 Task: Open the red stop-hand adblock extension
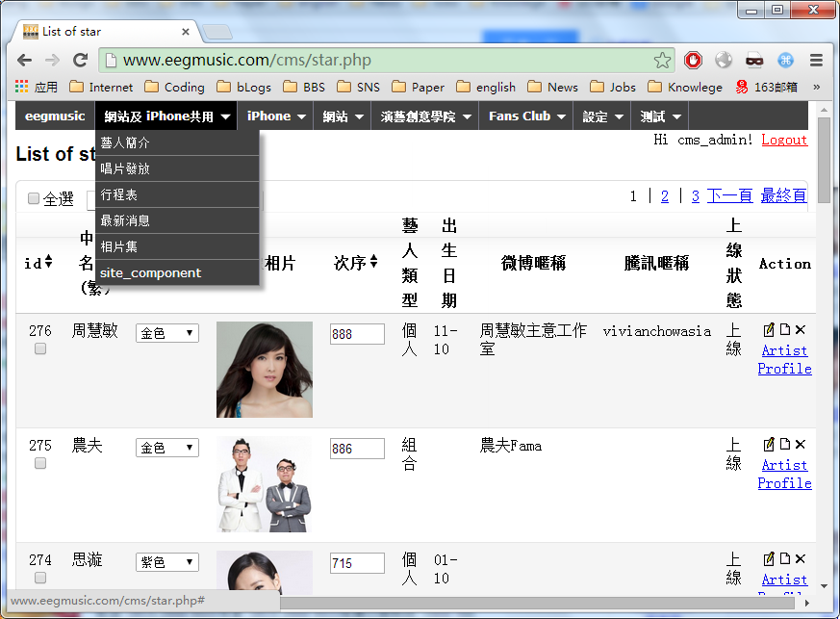[x=693, y=60]
